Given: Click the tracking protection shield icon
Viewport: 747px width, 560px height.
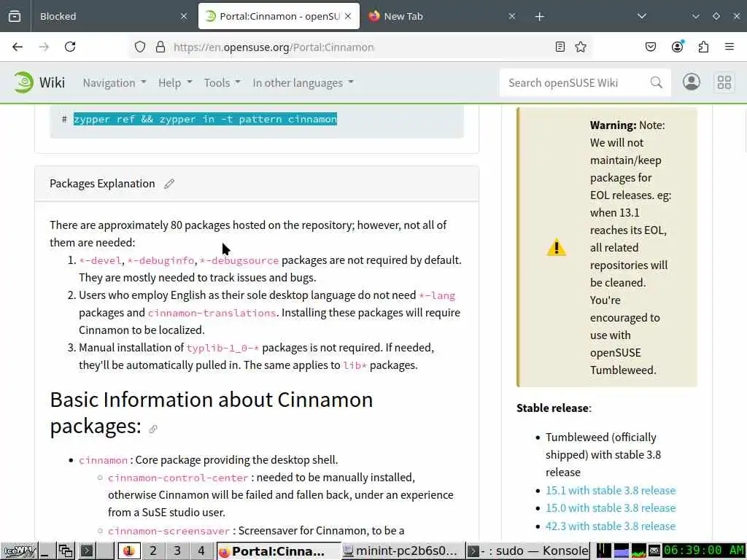Looking at the screenshot, I should 139,47.
